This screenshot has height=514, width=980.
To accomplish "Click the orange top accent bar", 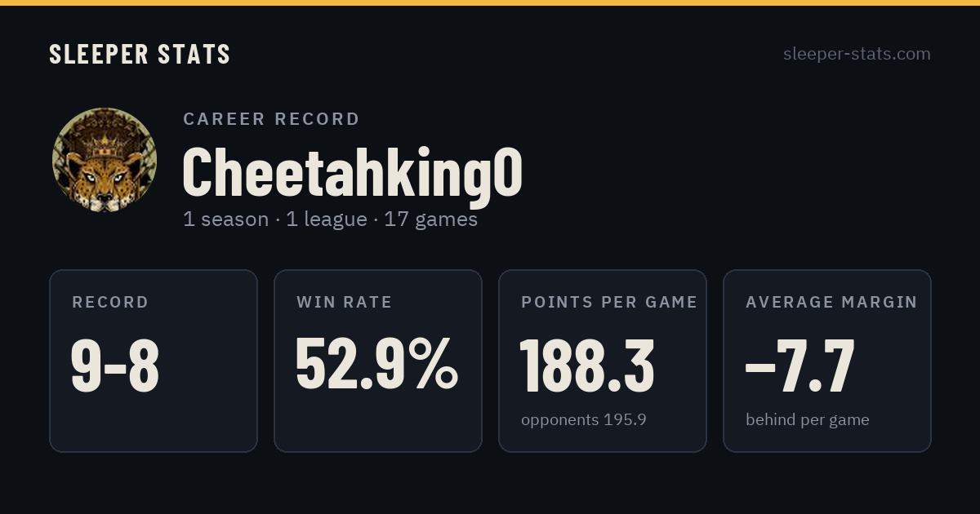I will (490, 2).
